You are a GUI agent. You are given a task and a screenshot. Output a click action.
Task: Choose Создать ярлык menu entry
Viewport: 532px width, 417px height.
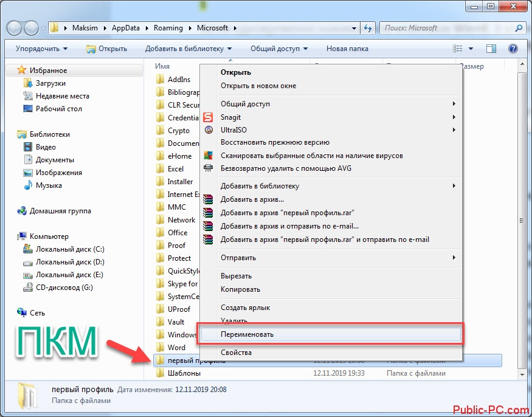331,308
